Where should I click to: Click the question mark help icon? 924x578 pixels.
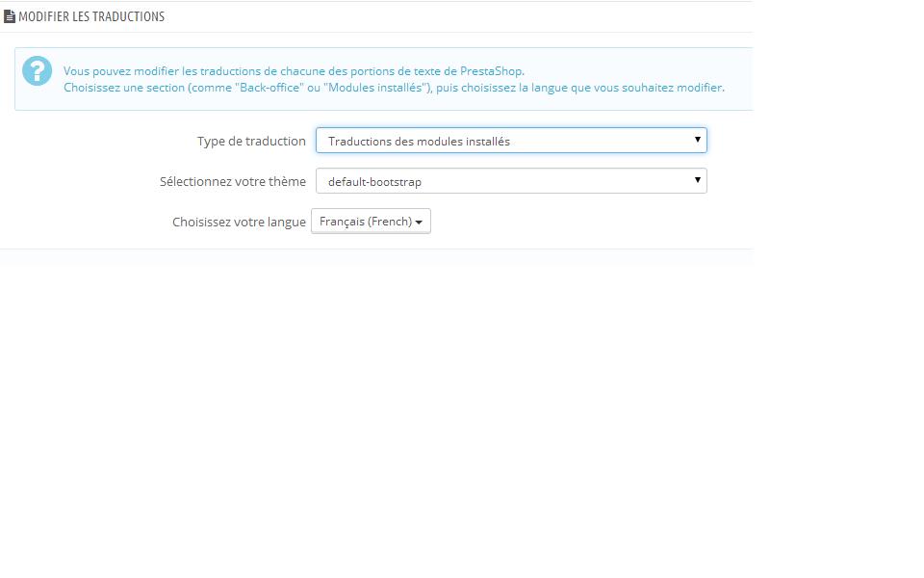point(38,71)
